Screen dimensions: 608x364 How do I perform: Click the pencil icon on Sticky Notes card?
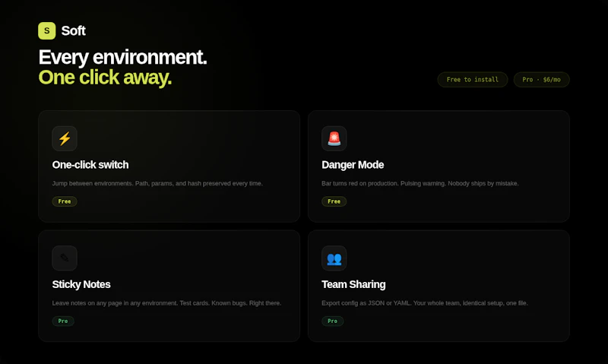click(x=65, y=258)
